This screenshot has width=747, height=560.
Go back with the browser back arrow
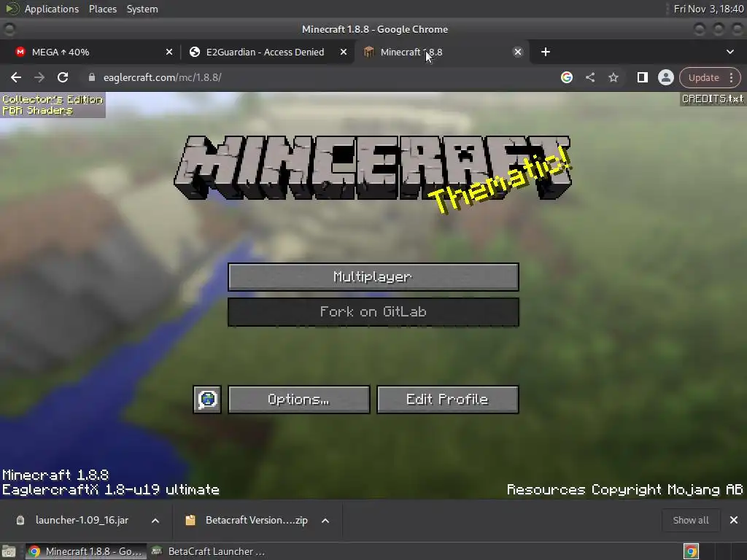click(16, 77)
